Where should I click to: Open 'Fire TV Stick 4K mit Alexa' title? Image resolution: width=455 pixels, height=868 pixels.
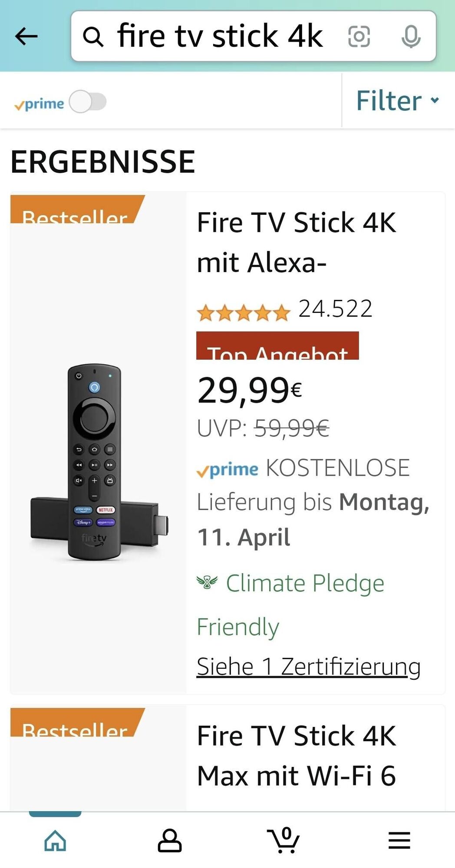[296, 242]
